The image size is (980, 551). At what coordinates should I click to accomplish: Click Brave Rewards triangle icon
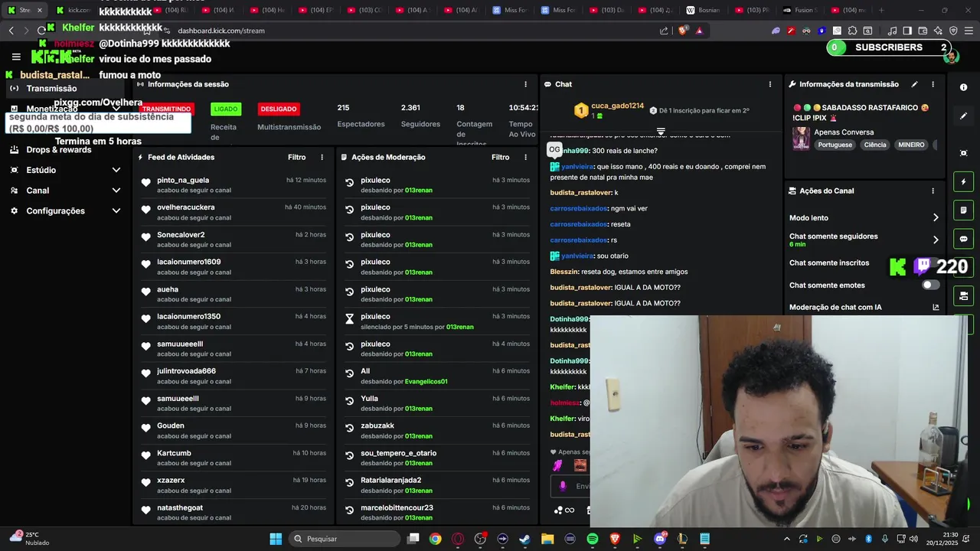[x=699, y=31]
